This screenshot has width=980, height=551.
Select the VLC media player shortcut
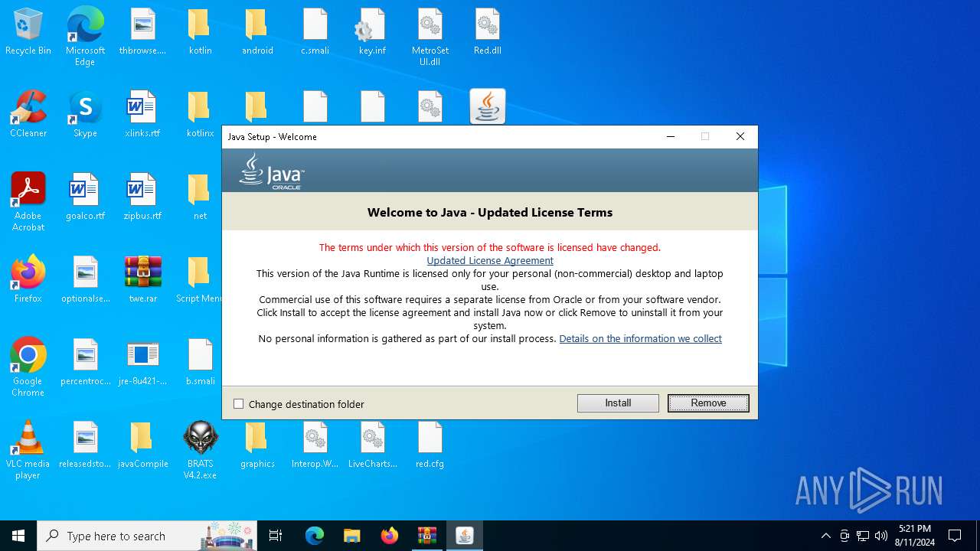pyautogui.click(x=28, y=450)
